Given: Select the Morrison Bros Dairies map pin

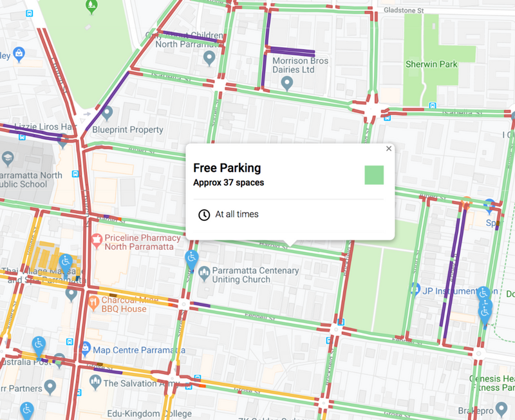Looking at the screenshot, I should pos(287,84).
